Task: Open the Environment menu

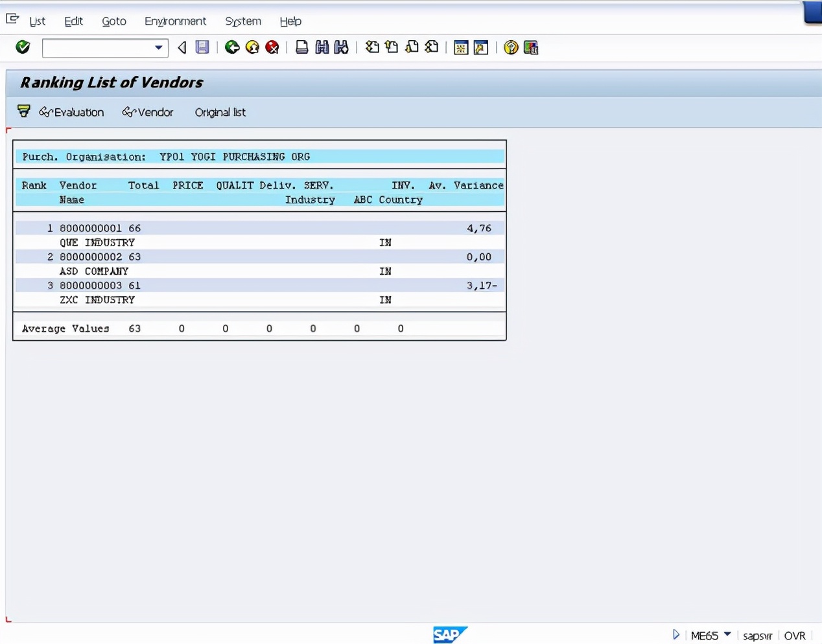Action: click(175, 21)
